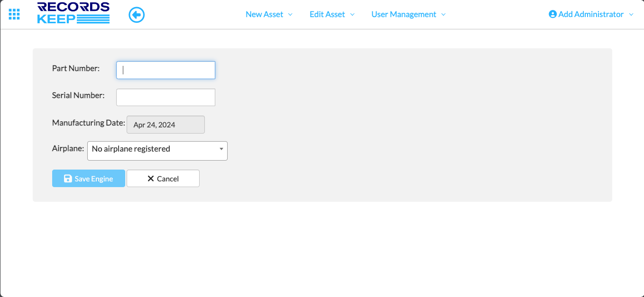
Task: Open the Manufacturing Date field
Action: [166, 125]
